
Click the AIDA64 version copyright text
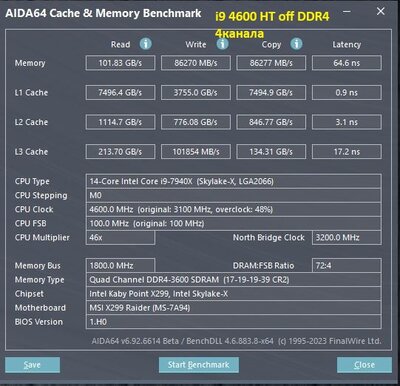(236, 341)
